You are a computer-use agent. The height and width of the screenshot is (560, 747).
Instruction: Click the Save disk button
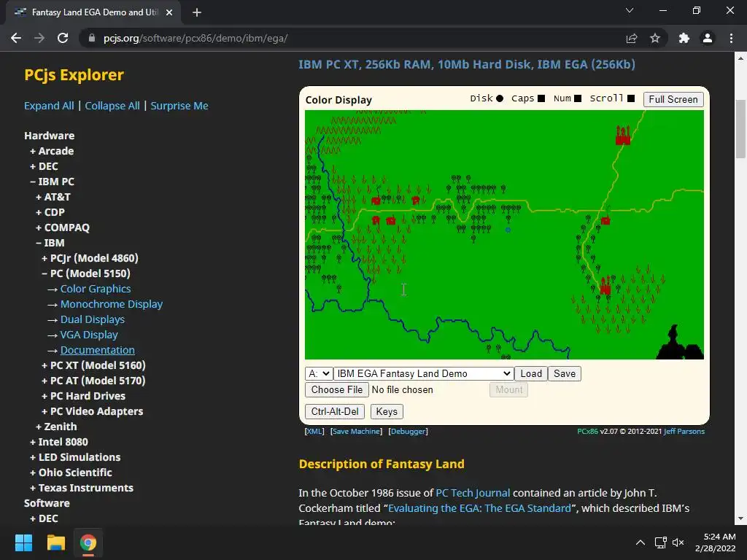(x=565, y=374)
